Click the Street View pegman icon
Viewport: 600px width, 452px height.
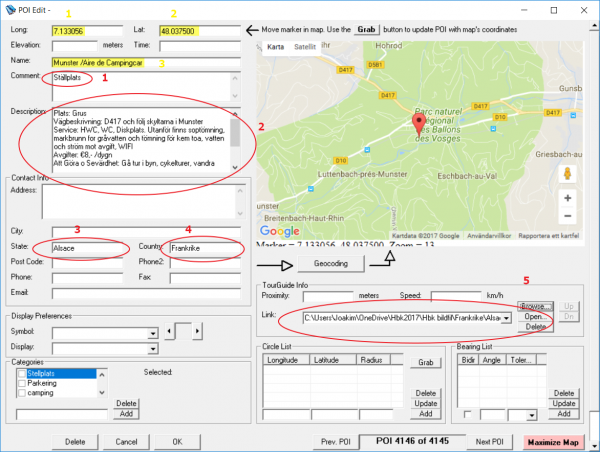tap(567, 172)
